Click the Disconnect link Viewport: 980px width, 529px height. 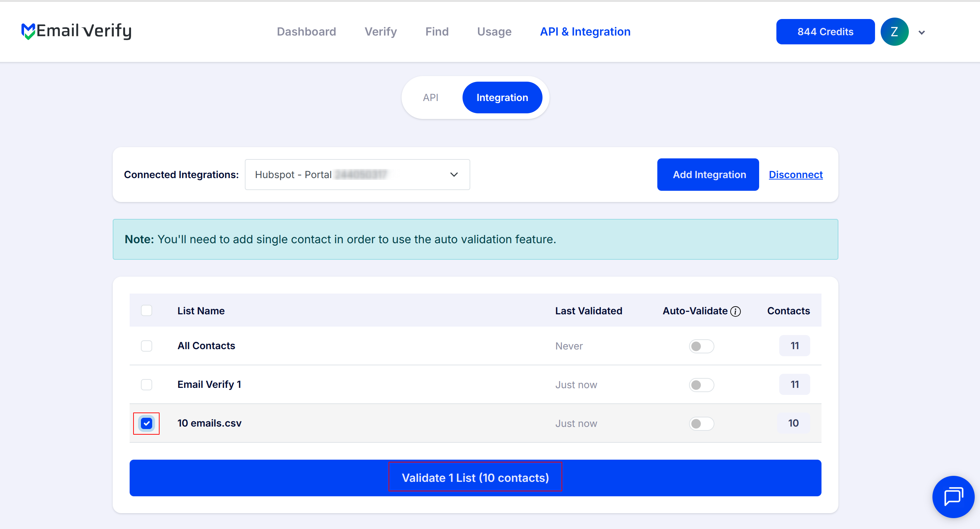795,175
